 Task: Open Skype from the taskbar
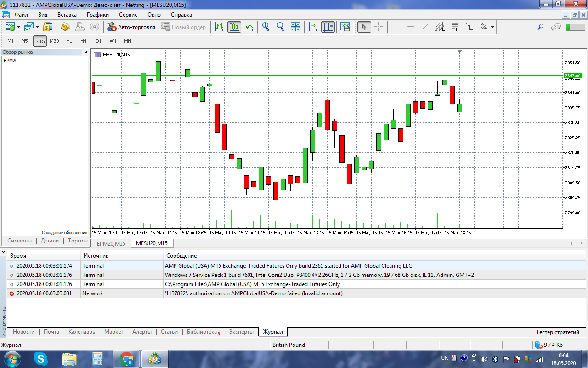click(41, 358)
